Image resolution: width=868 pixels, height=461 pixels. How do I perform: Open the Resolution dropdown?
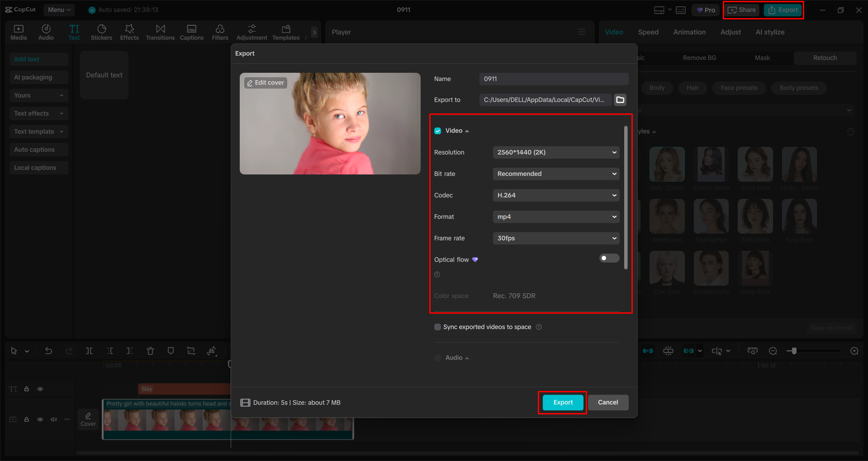(x=555, y=152)
